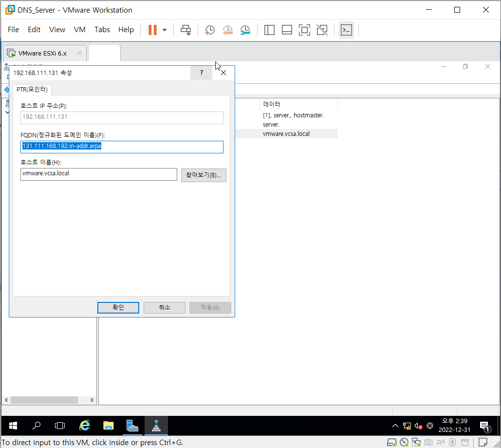501x448 pixels.
Task: Open the network status tray icon
Action: click(407, 426)
